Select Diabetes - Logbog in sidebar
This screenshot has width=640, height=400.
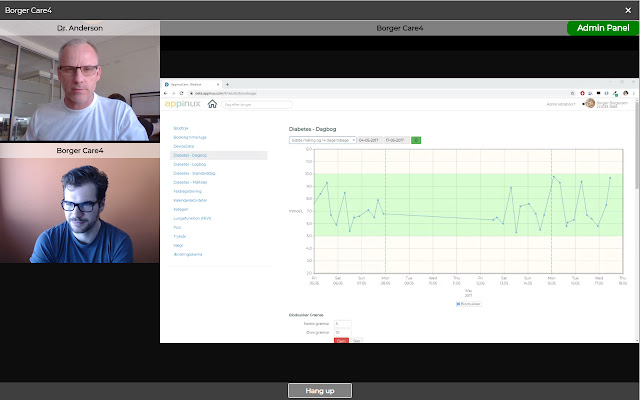pyautogui.click(x=190, y=164)
